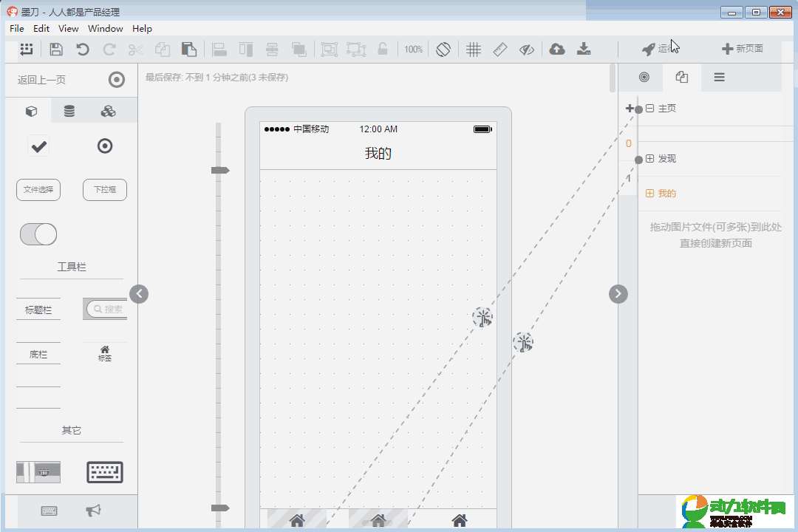The height and width of the screenshot is (532, 798).
Task: Click the target icon beside 返回上一页
Action: coord(117,79)
